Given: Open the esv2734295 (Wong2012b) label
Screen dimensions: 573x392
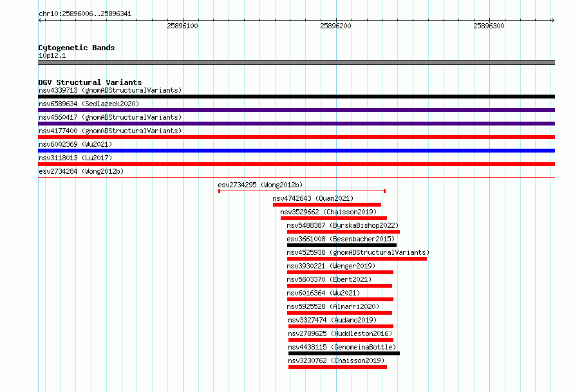Looking at the screenshot, I should coord(260,185).
